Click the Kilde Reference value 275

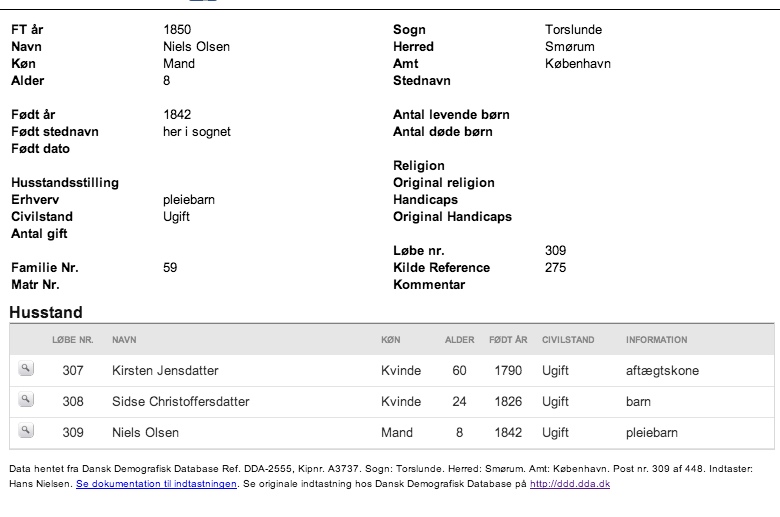pos(555,268)
